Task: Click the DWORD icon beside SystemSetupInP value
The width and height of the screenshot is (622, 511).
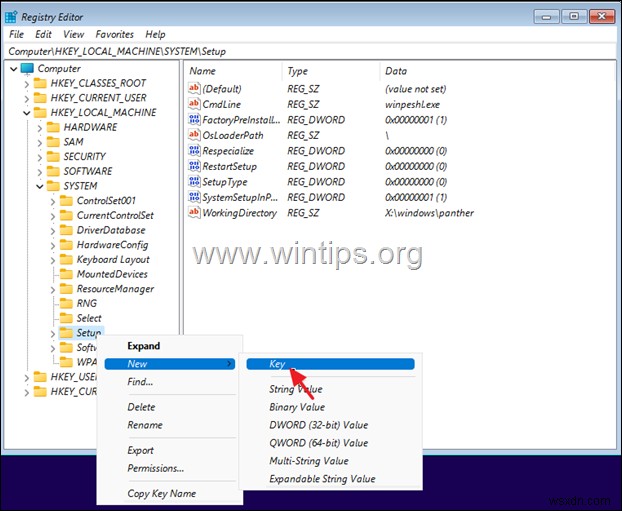Action: (x=194, y=197)
